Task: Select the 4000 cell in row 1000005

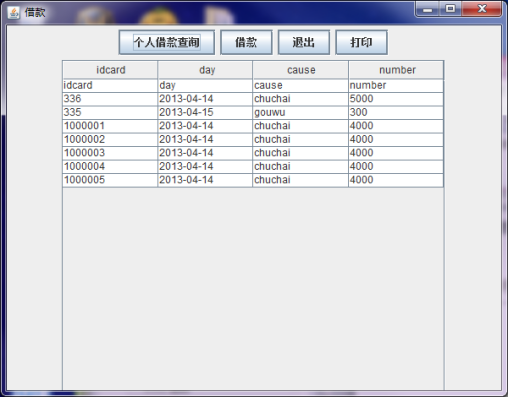Action: (x=396, y=180)
